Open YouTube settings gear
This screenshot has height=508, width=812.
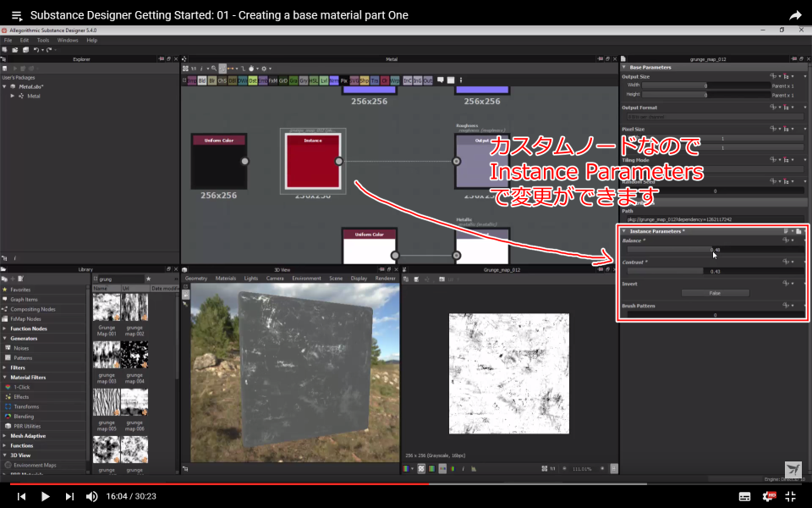tap(769, 497)
